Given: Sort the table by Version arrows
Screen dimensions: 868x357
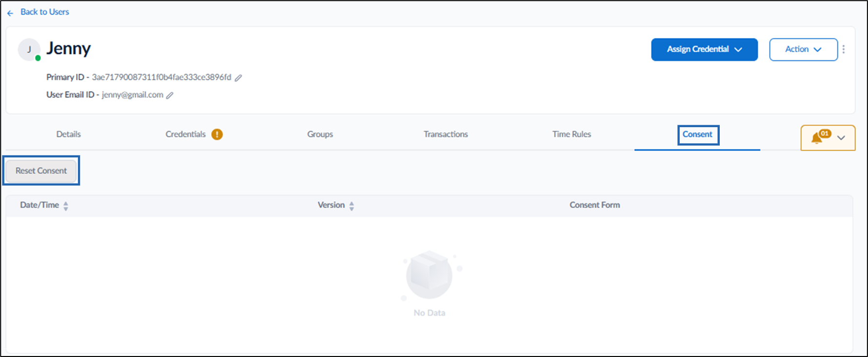Looking at the screenshot, I should pos(352,206).
